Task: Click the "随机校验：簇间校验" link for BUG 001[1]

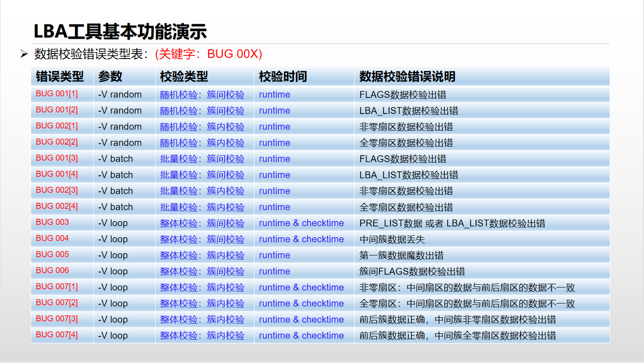Action: 202,94
